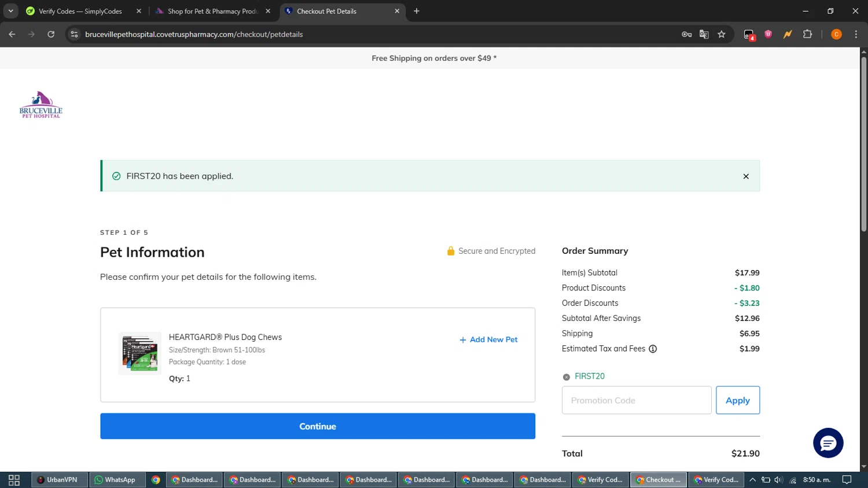Open the Extensions puzzle menu
868x488 pixels.
coord(808,34)
